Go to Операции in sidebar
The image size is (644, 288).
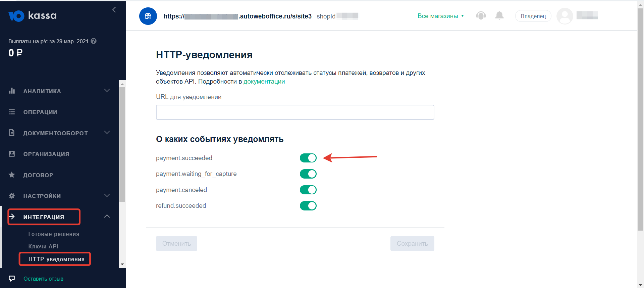click(40, 112)
